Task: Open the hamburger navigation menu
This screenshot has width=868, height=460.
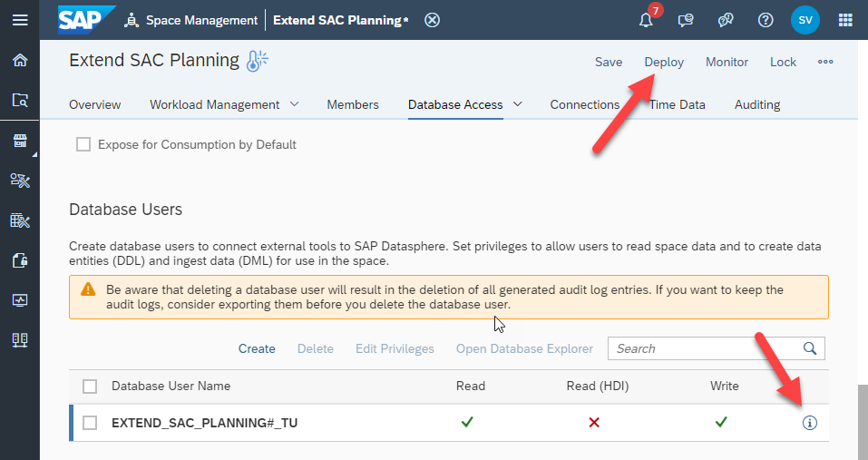Action: pyautogui.click(x=20, y=21)
